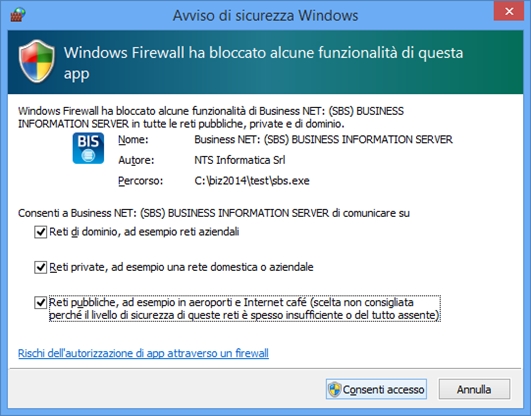
Task: Click the 'Windows Firewall ha bloccato' header banner text
Action: pyautogui.click(x=263, y=63)
